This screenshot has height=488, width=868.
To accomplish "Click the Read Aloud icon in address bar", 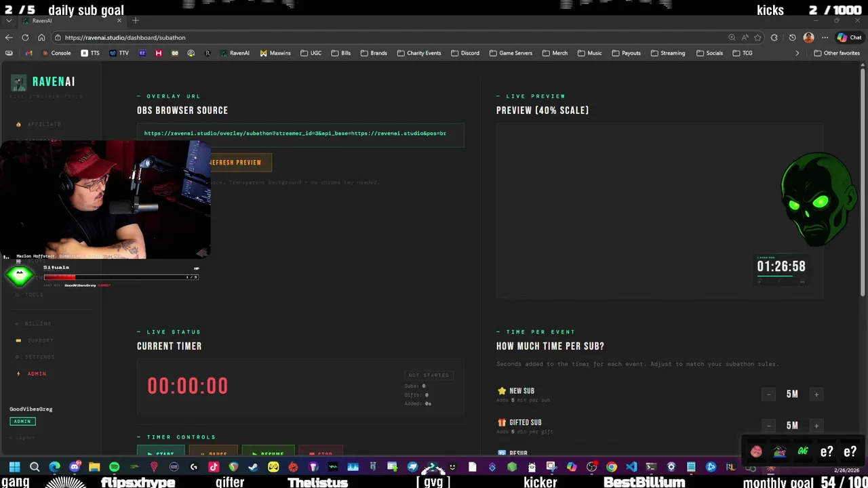I will pos(745,37).
